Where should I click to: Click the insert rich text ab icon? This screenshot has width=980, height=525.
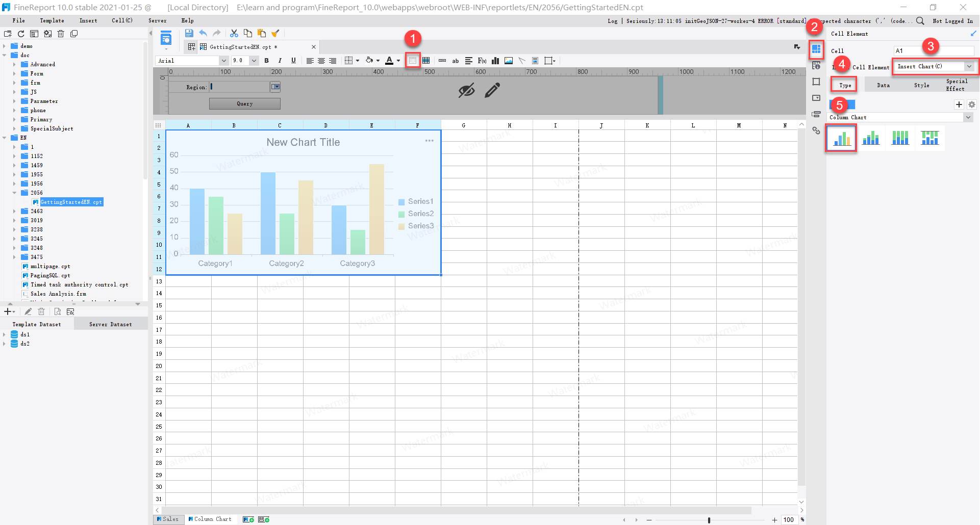click(x=456, y=61)
